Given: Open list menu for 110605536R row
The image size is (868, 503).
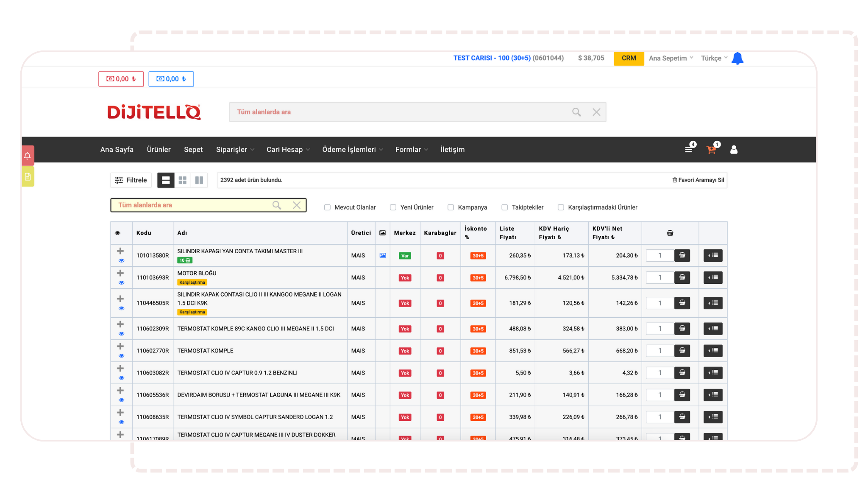Looking at the screenshot, I should pyautogui.click(x=713, y=394).
